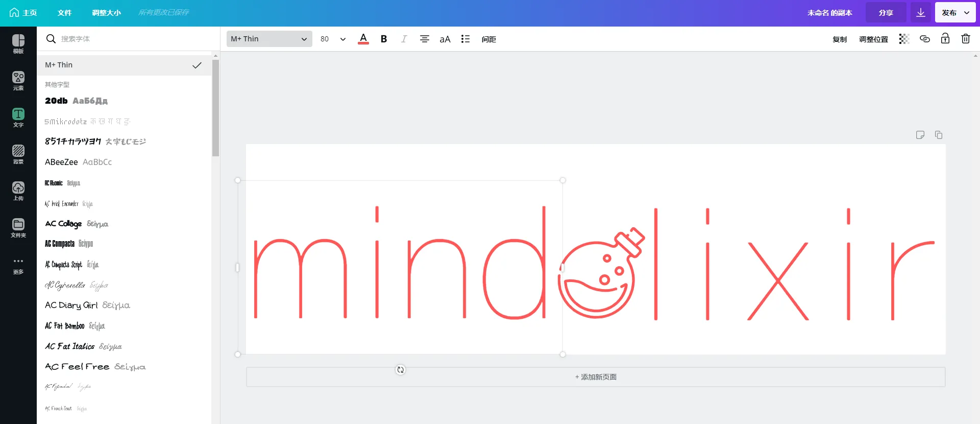Expand the font size 80 dropdown
This screenshot has height=424, width=980.
pos(343,39)
